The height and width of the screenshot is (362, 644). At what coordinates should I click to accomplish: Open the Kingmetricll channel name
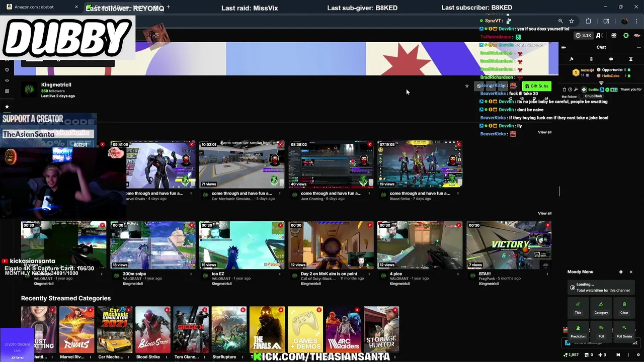tap(56, 84)
